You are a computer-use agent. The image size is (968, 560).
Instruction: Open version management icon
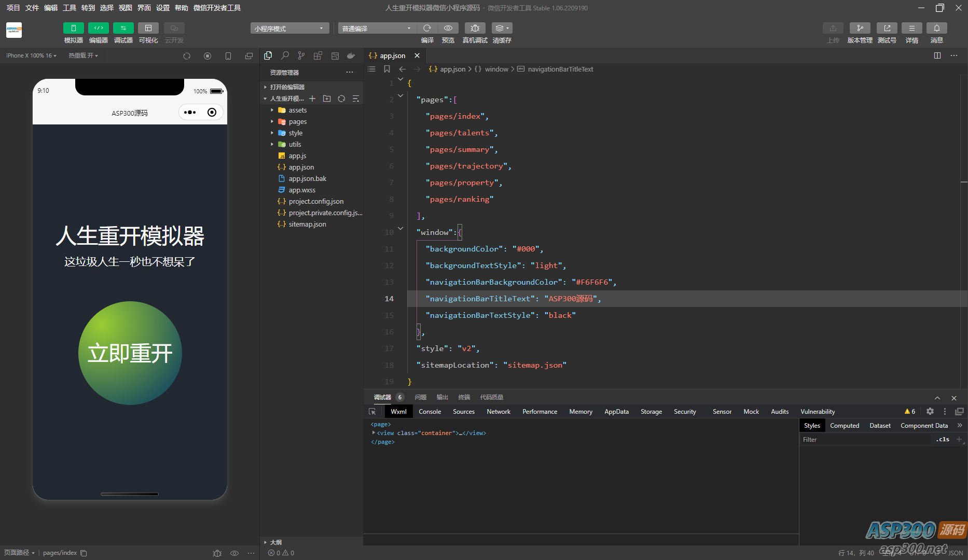pos(860,29)
